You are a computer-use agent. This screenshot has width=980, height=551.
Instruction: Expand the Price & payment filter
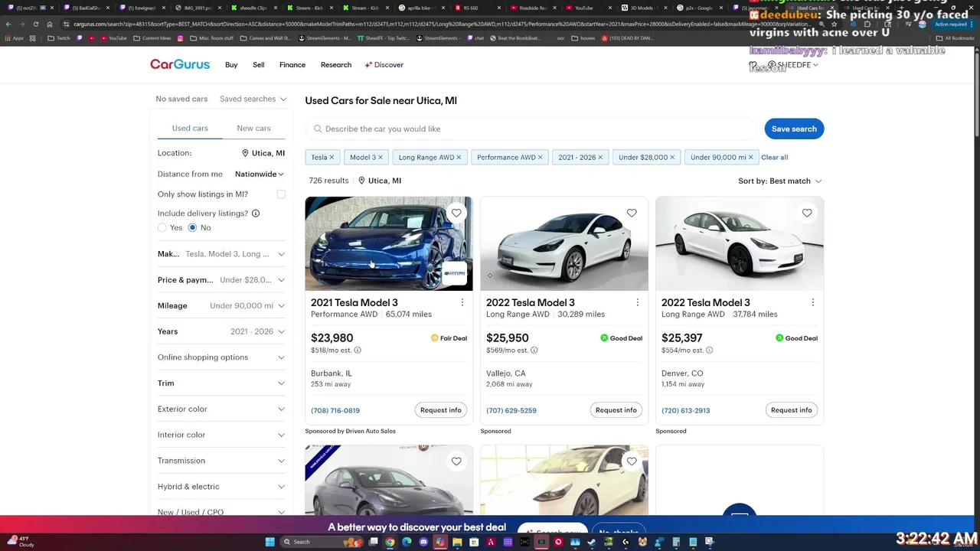[x=221, y=280]
